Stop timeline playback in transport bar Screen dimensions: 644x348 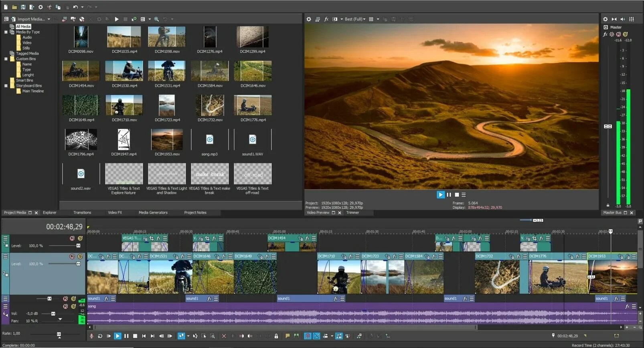135,336
